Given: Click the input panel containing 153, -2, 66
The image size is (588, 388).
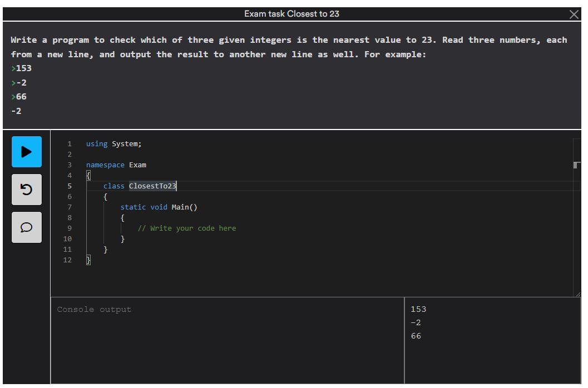Looking at the screenshot, I should (493, 340).
